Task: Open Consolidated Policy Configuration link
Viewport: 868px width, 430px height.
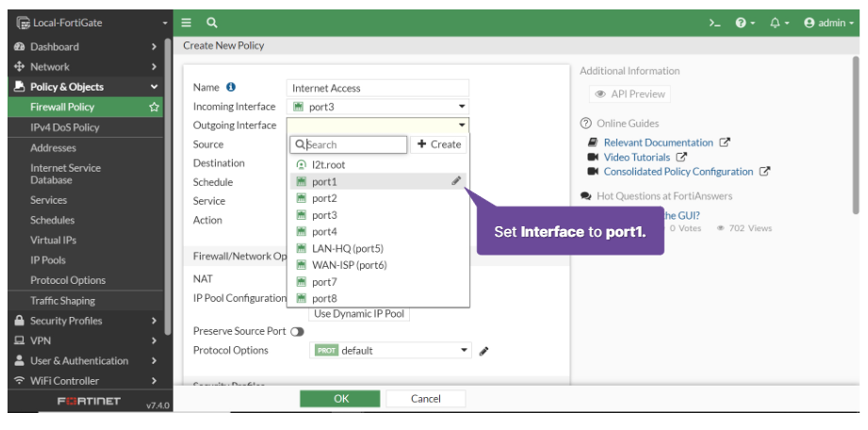Action: click(679, 172)
